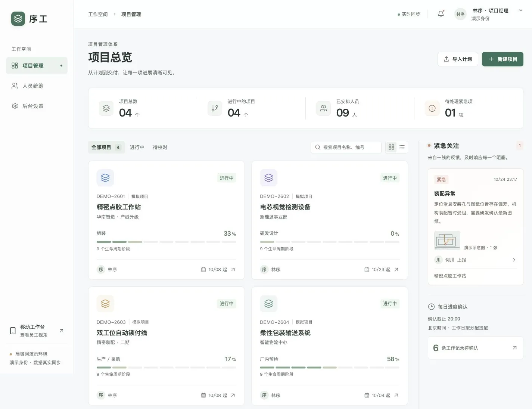Go to 工作空间 breadcrumb link

[98, 14]
